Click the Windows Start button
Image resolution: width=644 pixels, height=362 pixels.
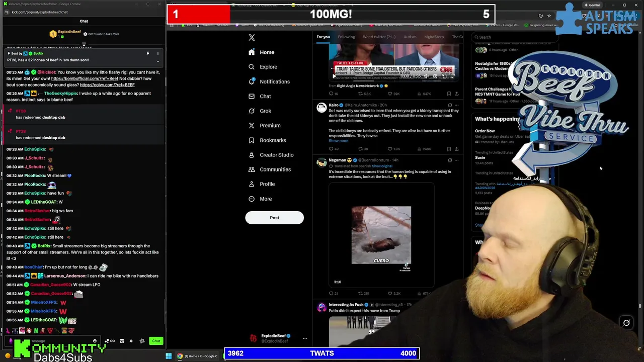169,356
